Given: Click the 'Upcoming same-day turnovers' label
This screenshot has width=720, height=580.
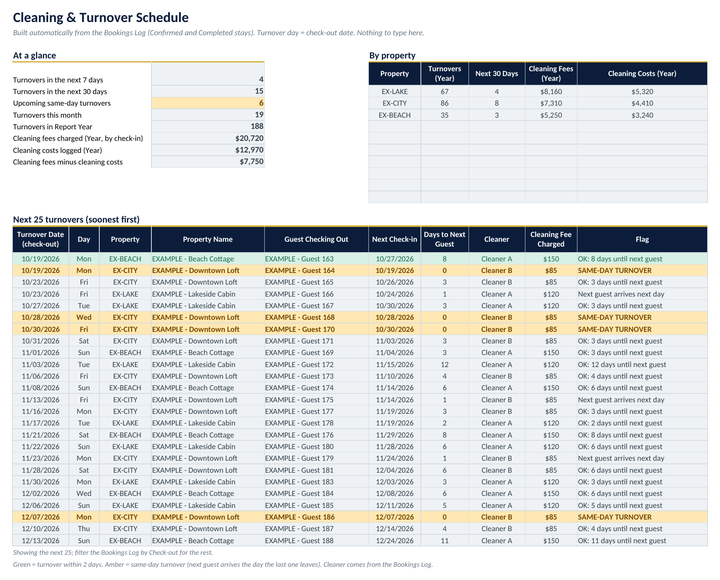Looking at the screenshot, I should pos(62,103).
